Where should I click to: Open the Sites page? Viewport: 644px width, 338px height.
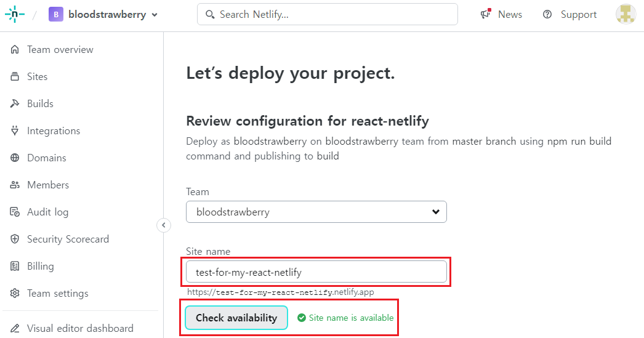(x=37, y=76)
